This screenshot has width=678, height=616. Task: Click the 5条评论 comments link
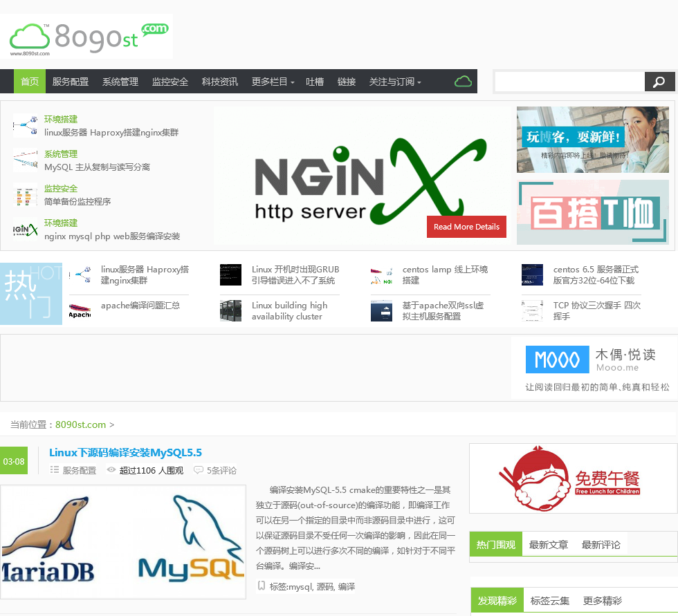pos(221,470)
